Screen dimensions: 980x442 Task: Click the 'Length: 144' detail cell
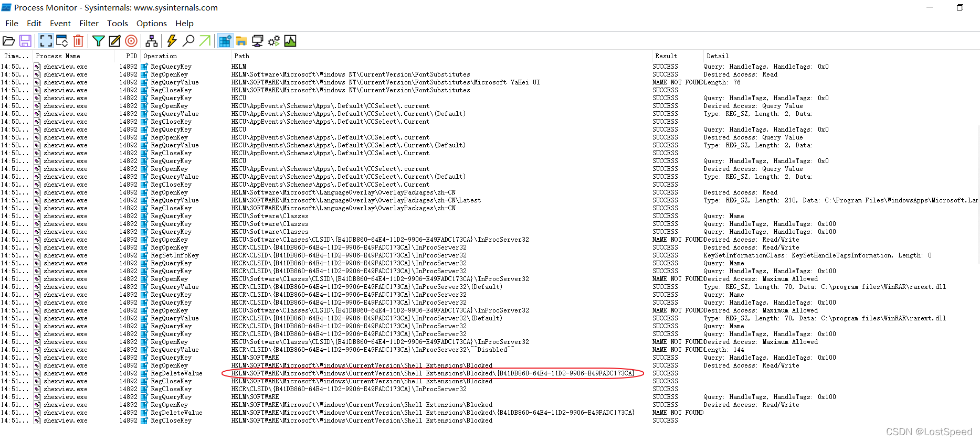coord(724,350)
